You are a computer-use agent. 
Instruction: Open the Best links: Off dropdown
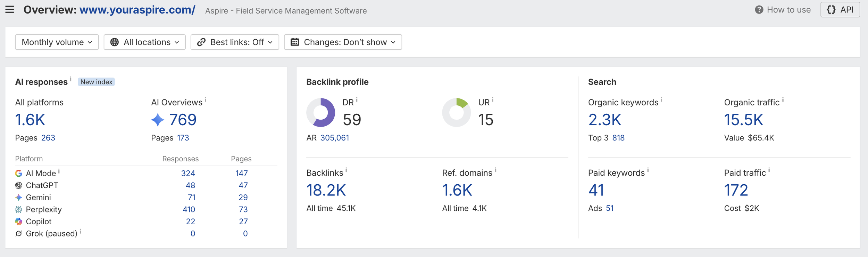click(x=235, y=42)
